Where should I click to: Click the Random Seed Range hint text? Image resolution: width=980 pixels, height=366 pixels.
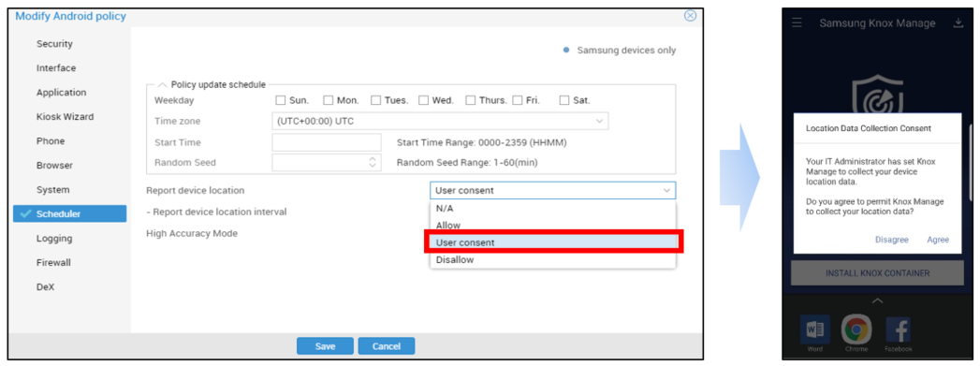[x=467, y=162]
